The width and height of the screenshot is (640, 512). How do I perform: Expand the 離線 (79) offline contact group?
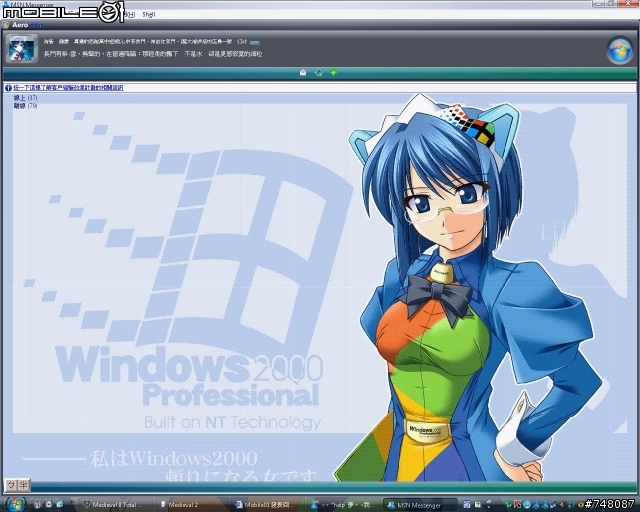(x=25, y=106)
